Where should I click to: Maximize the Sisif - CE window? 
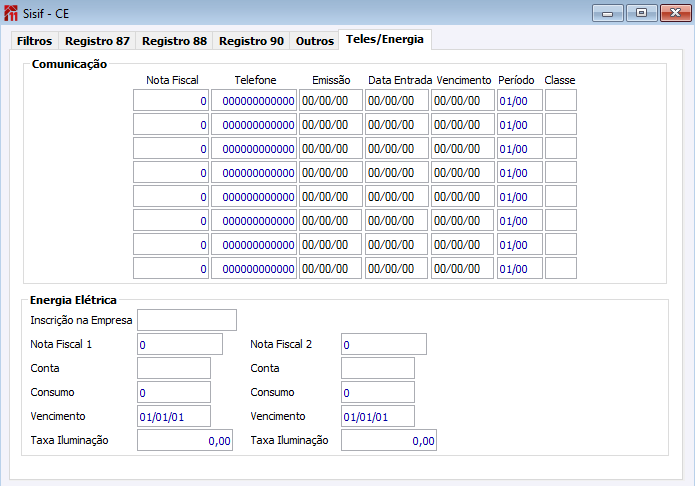point(641,13)
